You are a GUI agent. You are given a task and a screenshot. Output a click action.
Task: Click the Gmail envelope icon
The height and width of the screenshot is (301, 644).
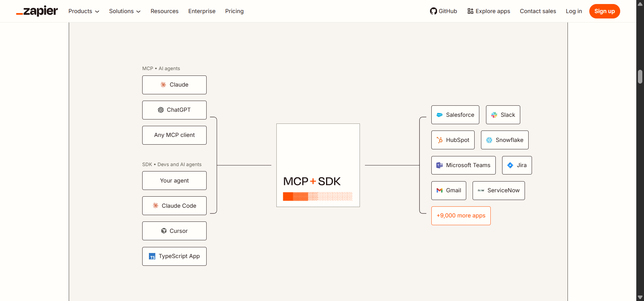[439, 190]
